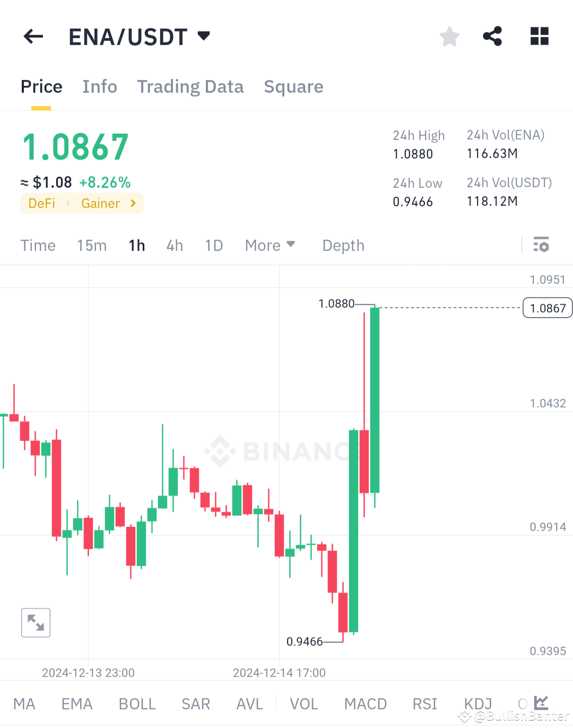This screenshot has height=728, width=573.
Task: Select the candlestick chart style icon
Action: [541, 702]
